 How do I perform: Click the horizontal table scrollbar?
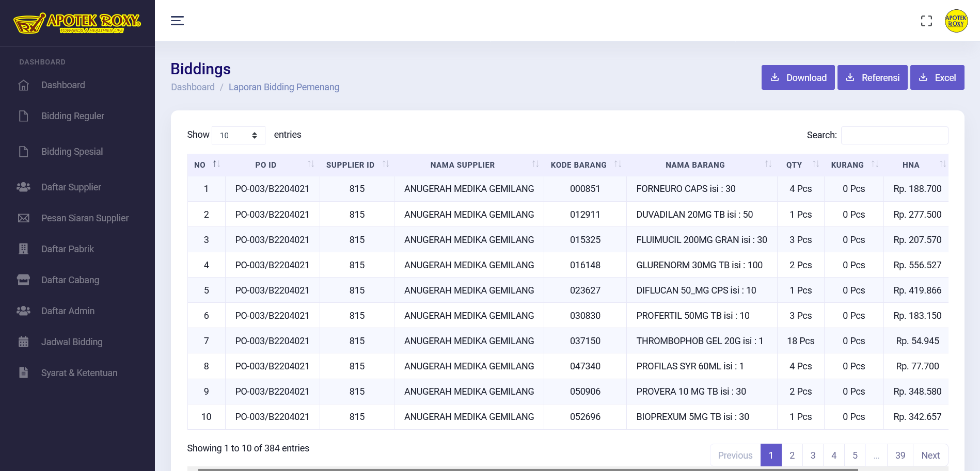(528, 469)
